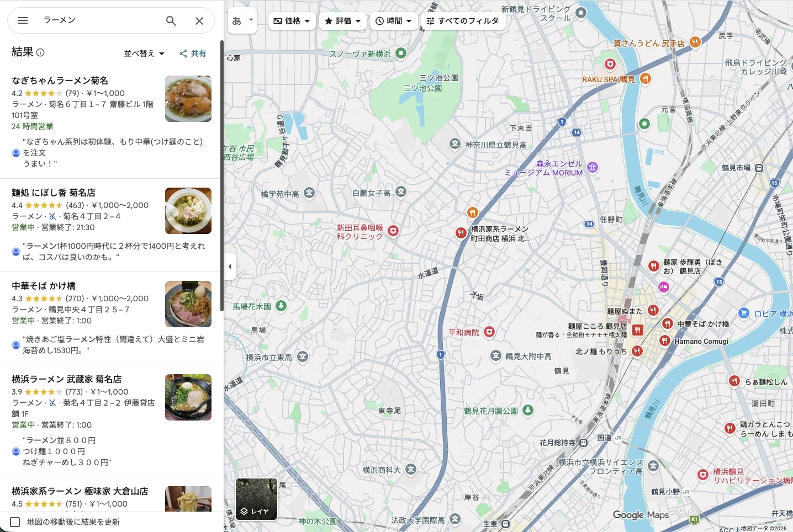Open the info icon next to 結果
This screenshot has width=793, height=532.
click(x=40, y=52)
